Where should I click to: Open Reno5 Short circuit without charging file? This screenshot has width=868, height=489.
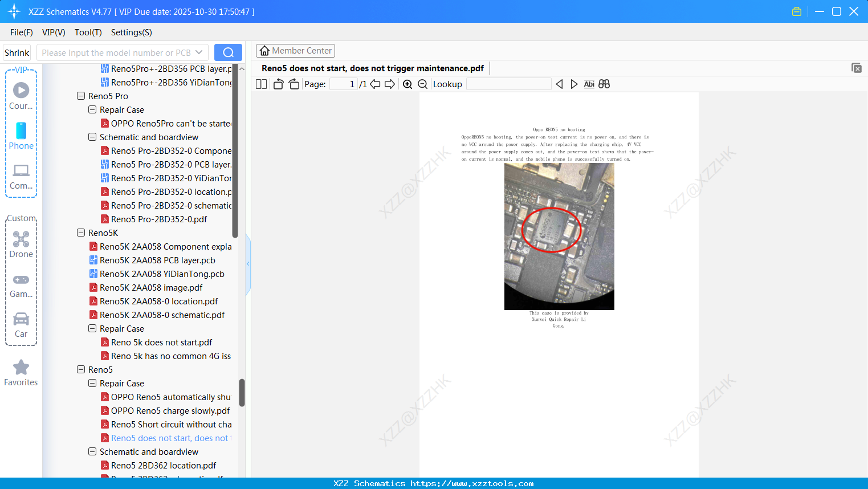(x=166, y=424)
